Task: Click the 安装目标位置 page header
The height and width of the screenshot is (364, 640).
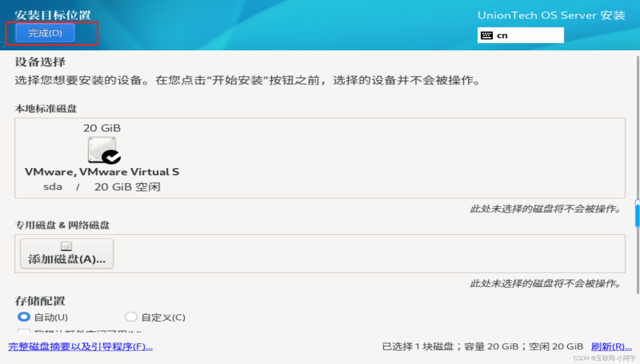Action: click(53, 14)
